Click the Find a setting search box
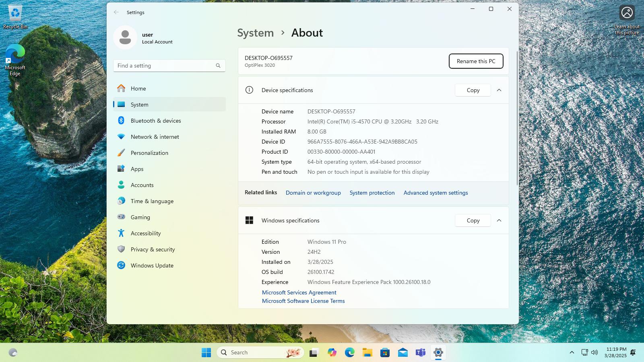This screenshot has width=644, height=362. 169,66
